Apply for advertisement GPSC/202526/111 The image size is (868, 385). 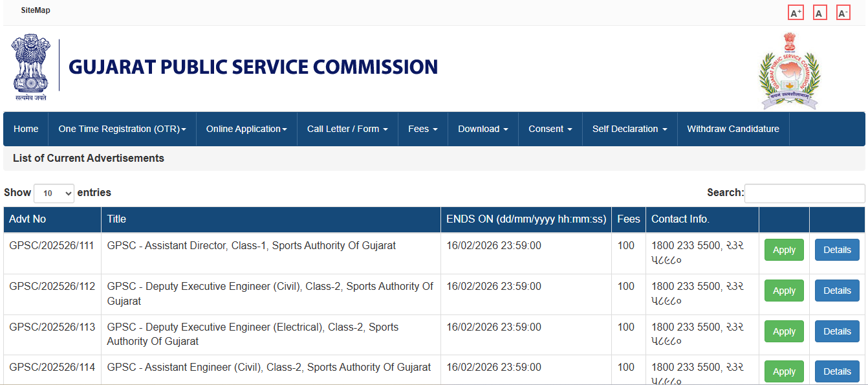point(784,250)
